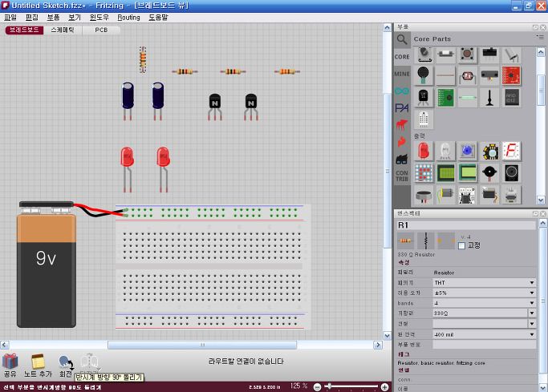Pick the slide switch part
The height and width of the screenshot is (392, 548).
[489, 55]
